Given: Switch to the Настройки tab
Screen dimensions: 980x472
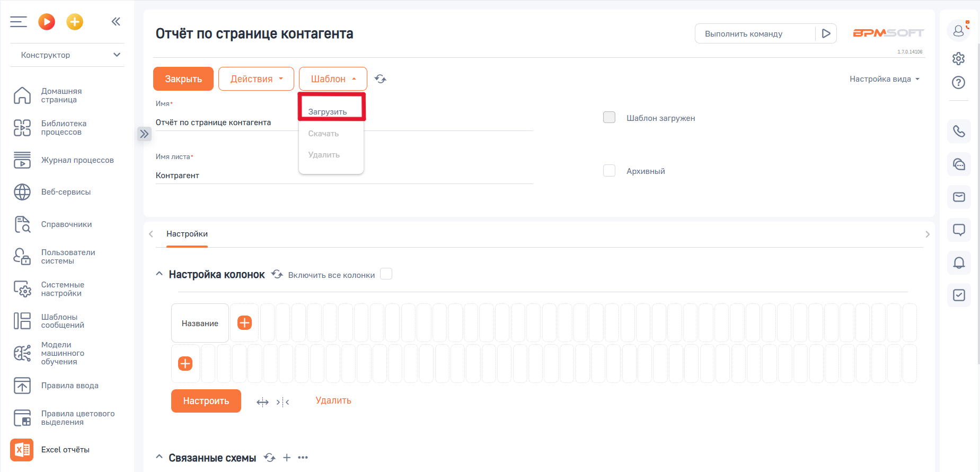Looking at the screenshot, I should click(x=187, y=234).
